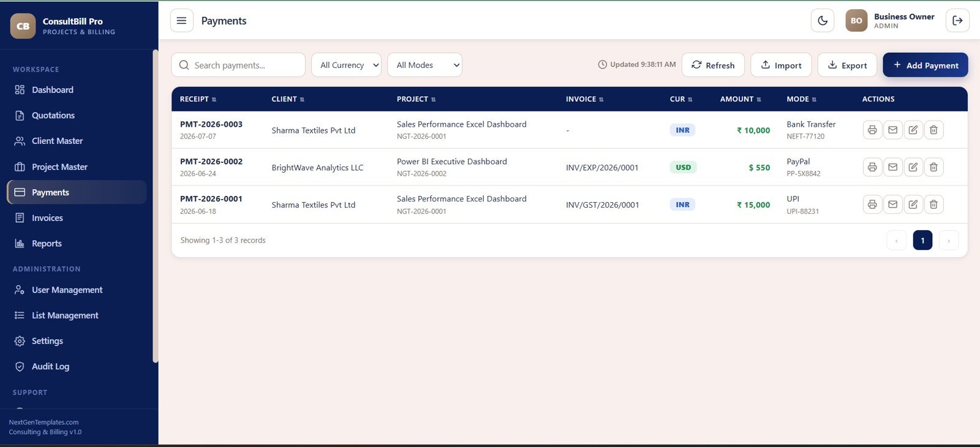Open the All Currency dropdown
The width and height of the screenshot is (980, 447).
coord(346,65)
